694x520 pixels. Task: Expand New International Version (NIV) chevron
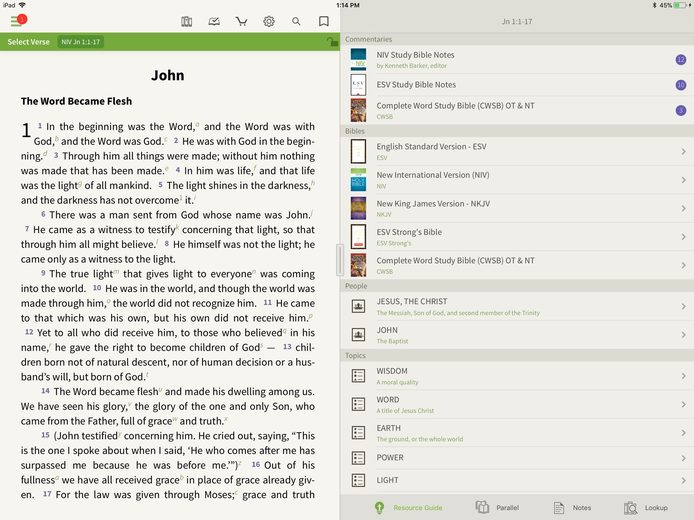click(x=684, y=180)
